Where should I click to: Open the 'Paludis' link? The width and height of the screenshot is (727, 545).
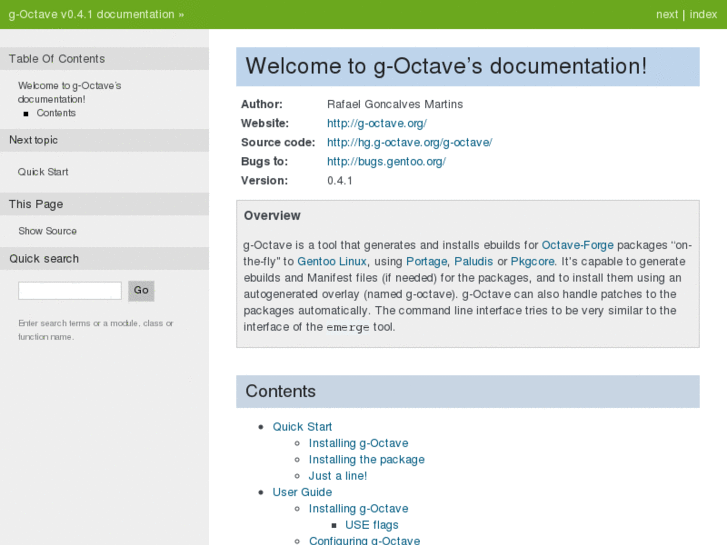click(x=474, y=261)
